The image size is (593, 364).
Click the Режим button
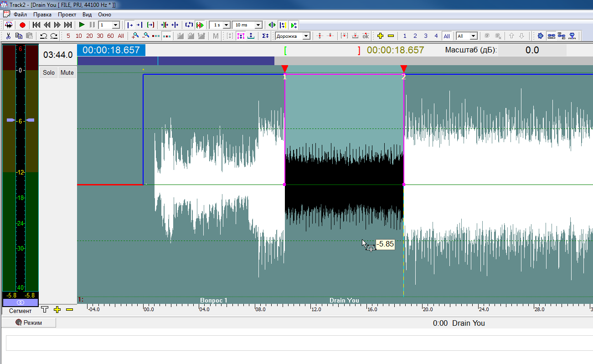tap(29, 323)
